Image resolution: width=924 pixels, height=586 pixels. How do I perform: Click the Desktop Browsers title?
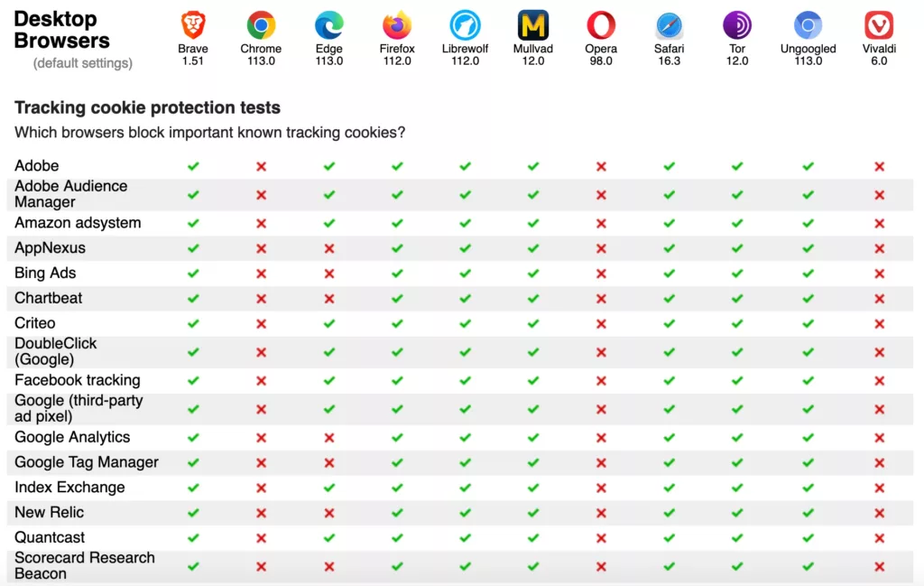coord(62,30)
